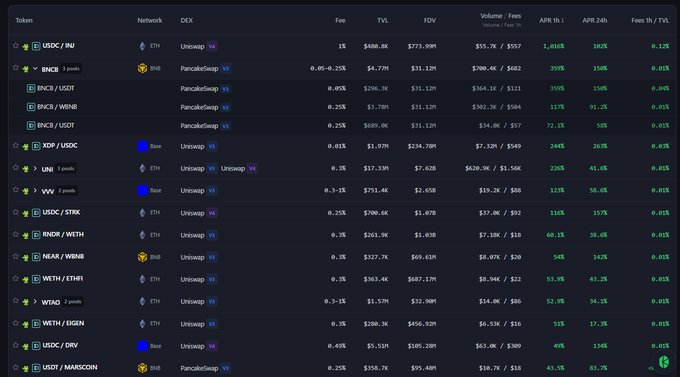Screen dimensions: 680x377
Task: Click PancakeSwap V3 on USDT / MARSCOIN row
Action: (x=206, y=368)
